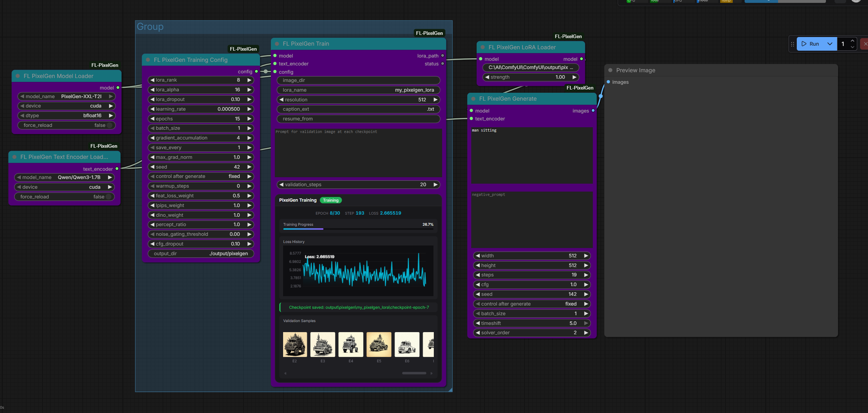Click the green Training status badge
The image size is (868, 413).
[x=331, y=200]
